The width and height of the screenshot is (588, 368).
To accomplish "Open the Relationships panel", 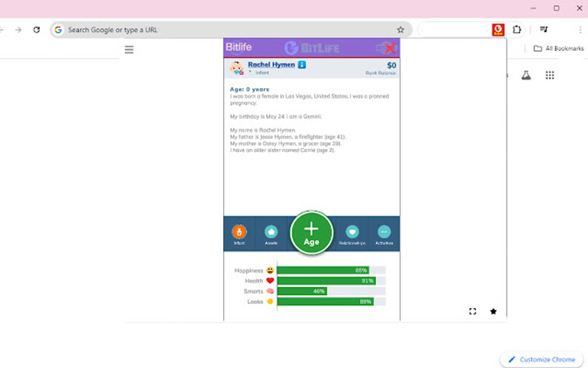I will (352, 231).
